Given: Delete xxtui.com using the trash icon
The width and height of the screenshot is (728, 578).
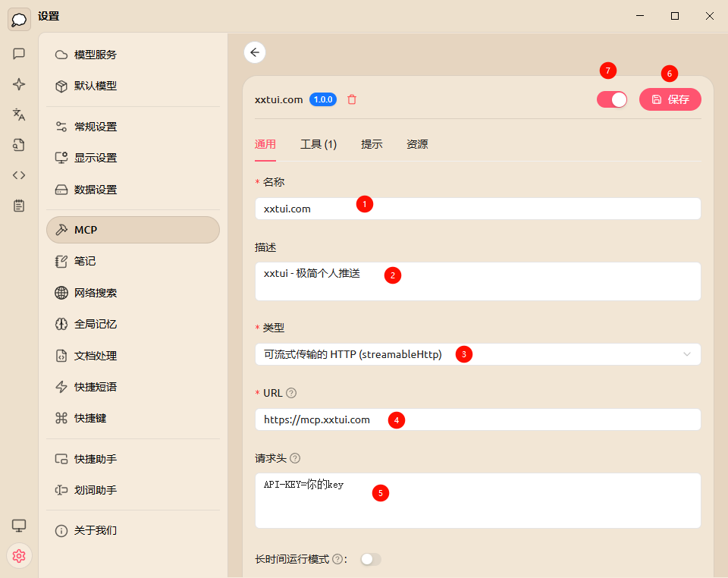Looking at the screenshot, I should 351,99.
